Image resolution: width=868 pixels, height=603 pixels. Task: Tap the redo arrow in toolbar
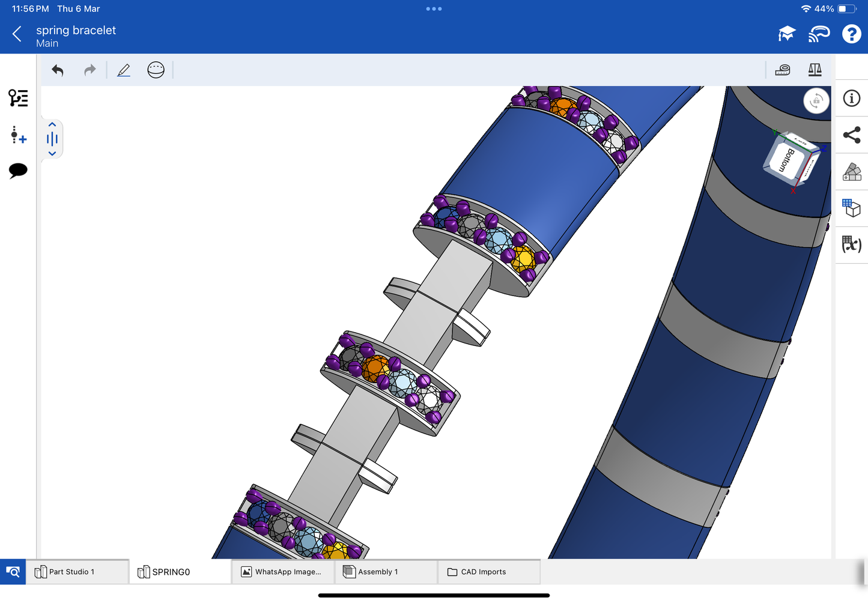click(x=90, y=70)
